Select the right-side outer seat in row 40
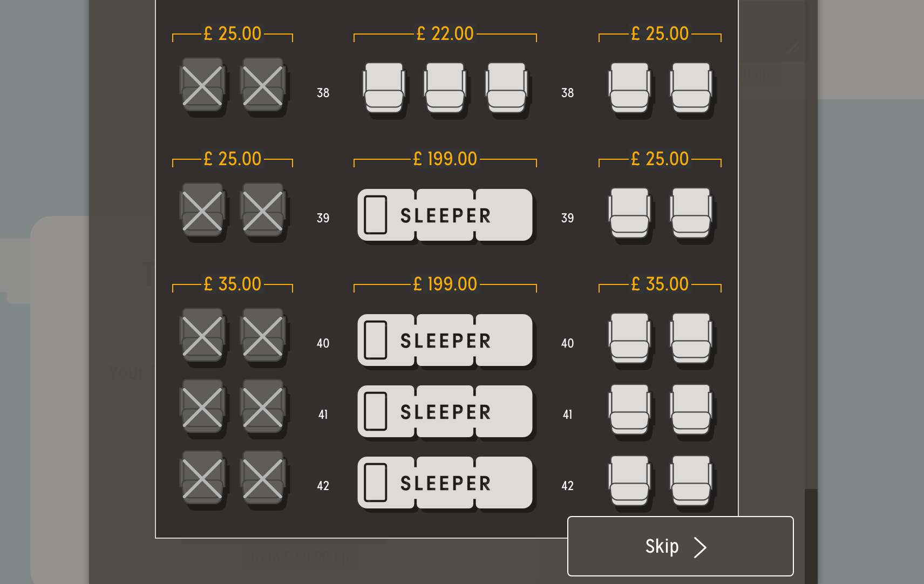The height and width of the screenshot is (584, 924). (x=691, y=338)
